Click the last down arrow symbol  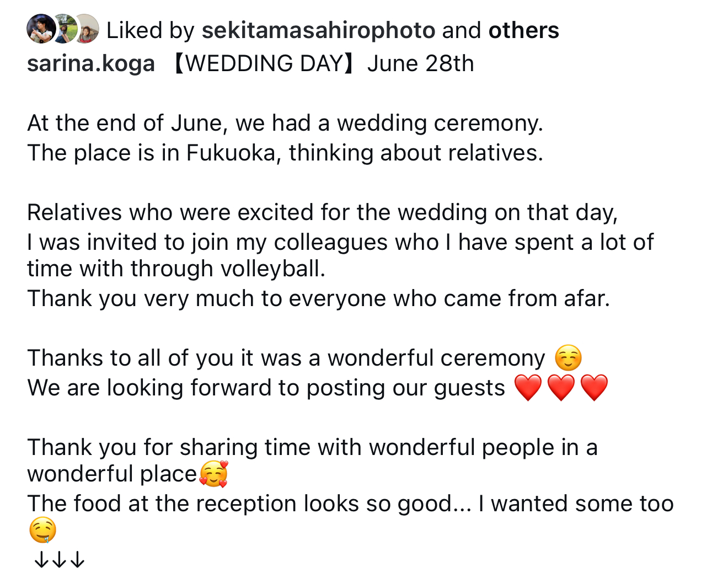click(x=78, y=560)
